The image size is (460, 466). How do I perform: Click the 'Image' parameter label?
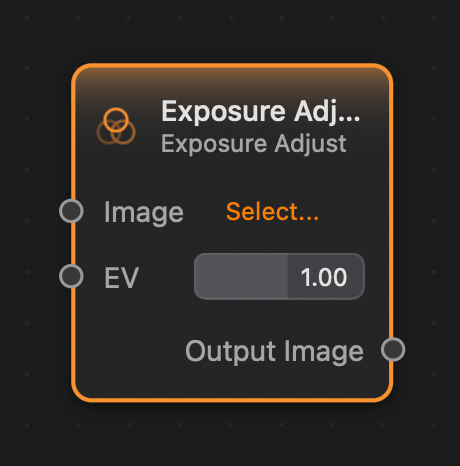pyautogui.click(x=144, y=213)
